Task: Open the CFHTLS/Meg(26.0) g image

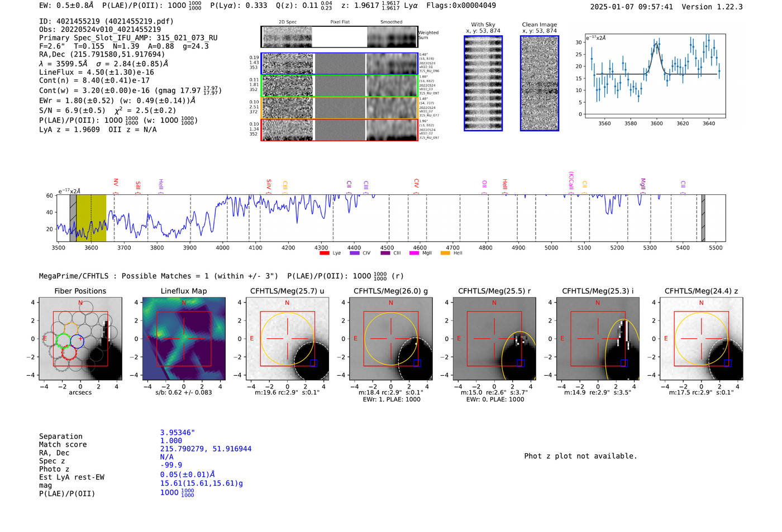Action: [x=390, y=339]
